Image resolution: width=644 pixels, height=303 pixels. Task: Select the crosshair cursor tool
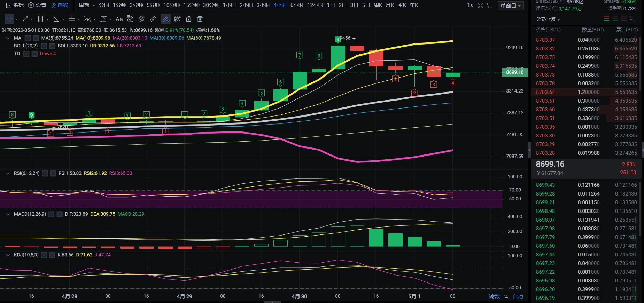tap(9, 19)
